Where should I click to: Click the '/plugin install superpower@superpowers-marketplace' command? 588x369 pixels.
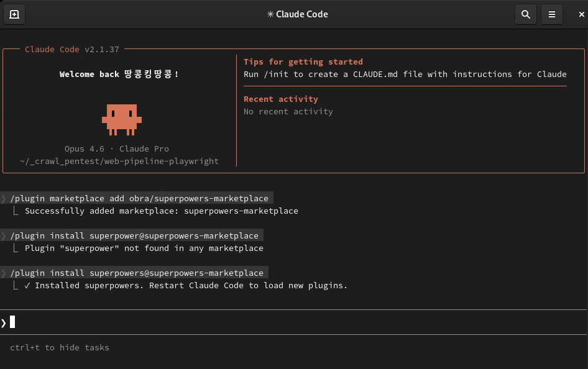(134, 235)
